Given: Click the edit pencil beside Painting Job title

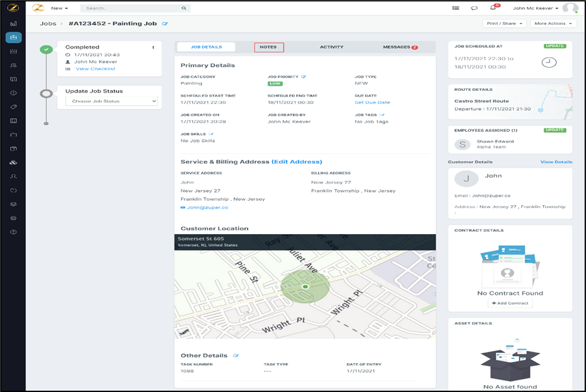Looking at the screenshot, I should pyautogui.click(x=165, y=24).
